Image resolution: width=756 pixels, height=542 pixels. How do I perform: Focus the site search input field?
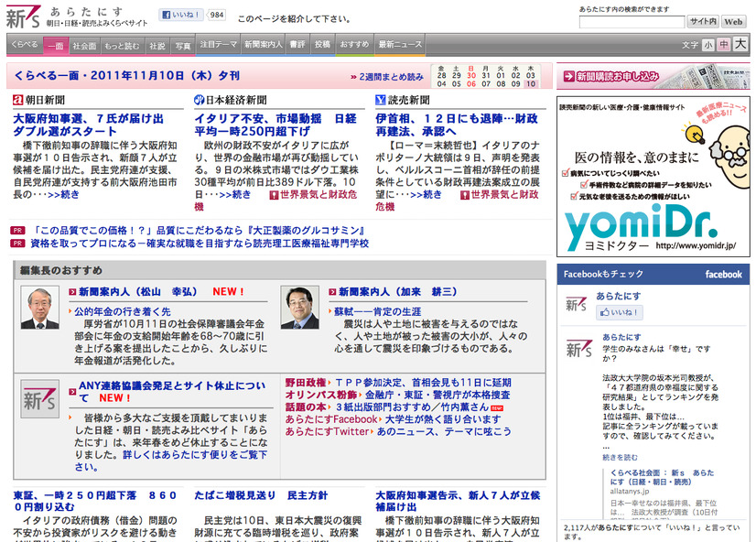[632, 22]
